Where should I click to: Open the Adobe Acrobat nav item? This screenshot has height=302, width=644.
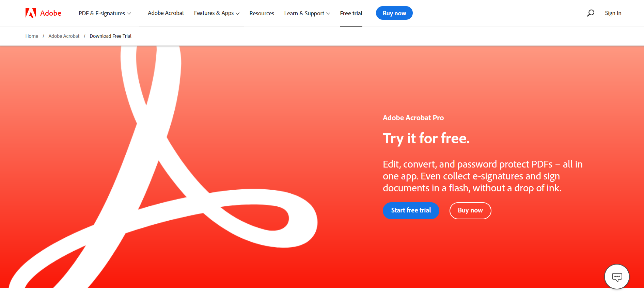click(x=166, y=13)
